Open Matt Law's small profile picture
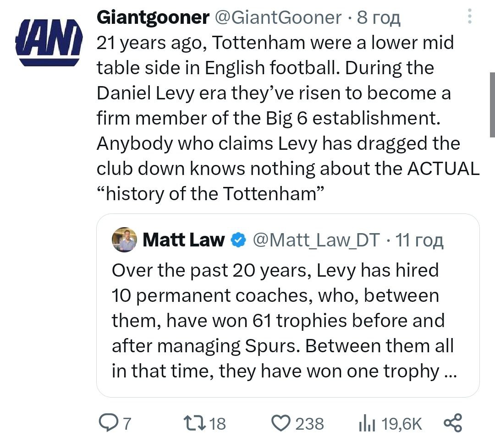The width and height of the screenshot is (495, 448). (x=124, y=240)
